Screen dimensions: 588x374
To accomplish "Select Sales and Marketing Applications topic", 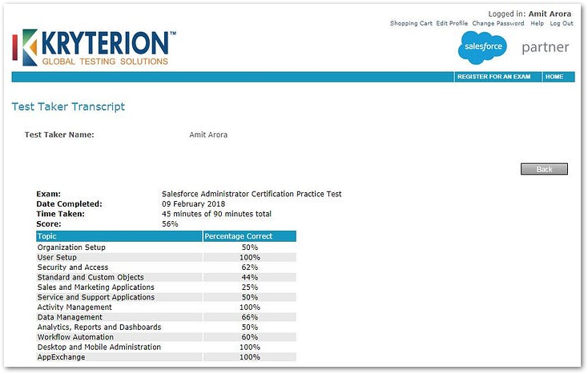I will (x=95, y=287).
